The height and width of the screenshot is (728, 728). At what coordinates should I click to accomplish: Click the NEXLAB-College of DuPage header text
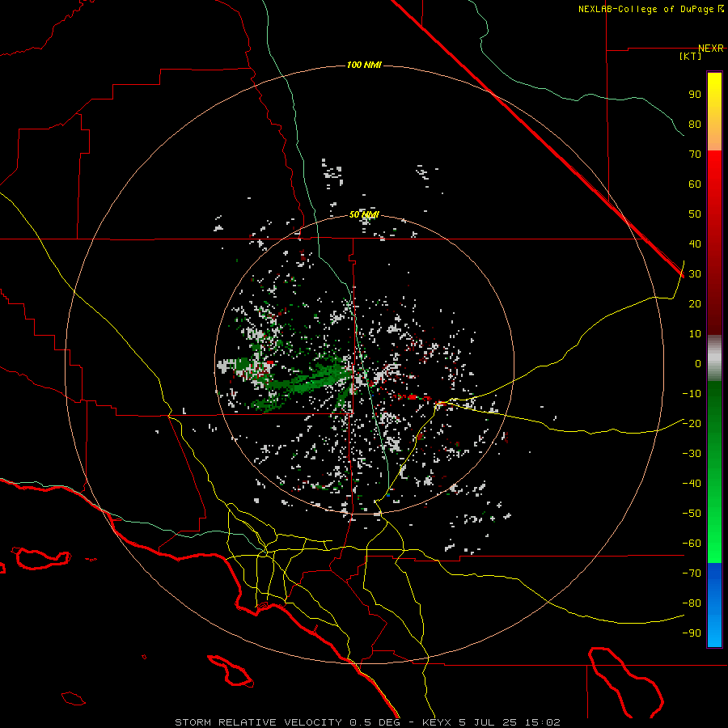[651, 9]
